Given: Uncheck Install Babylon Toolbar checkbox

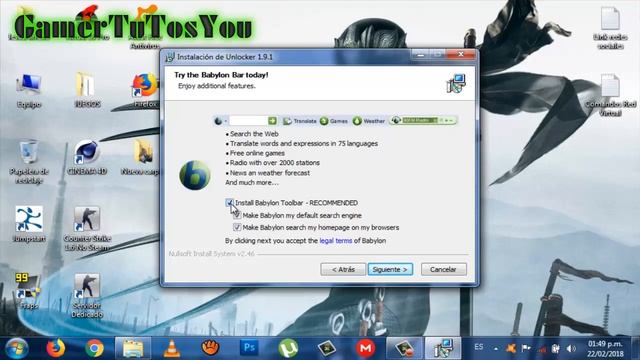Looking at the screenshot, I should point(229,202).
